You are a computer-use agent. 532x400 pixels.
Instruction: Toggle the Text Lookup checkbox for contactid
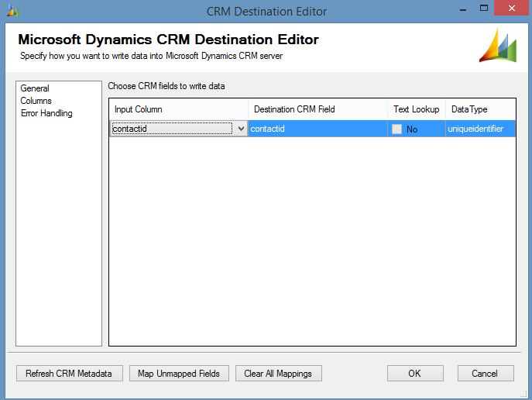click(x=397, y=129)
